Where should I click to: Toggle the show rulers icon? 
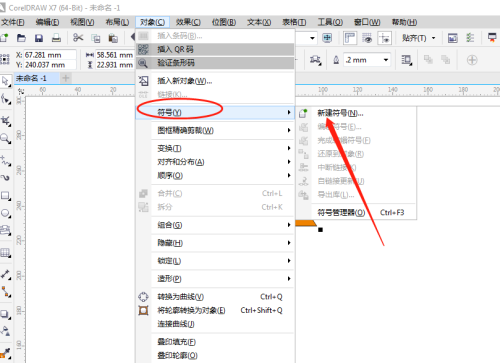[350, 38]
